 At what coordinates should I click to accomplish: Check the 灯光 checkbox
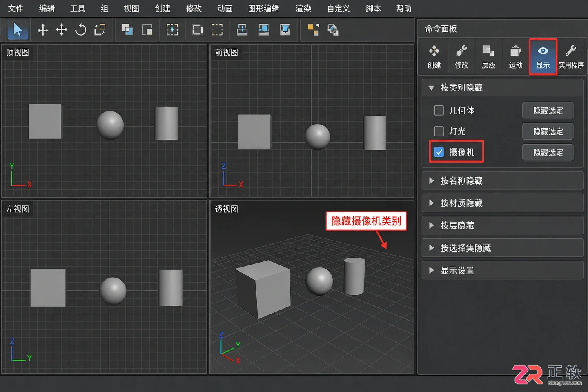pyautogui.click(x=439, y=131)
